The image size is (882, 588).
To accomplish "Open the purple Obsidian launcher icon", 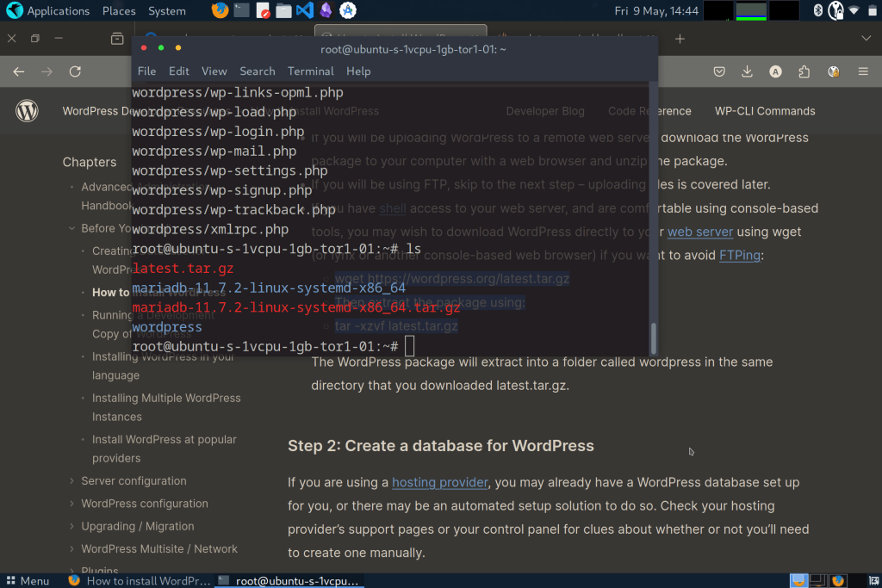I will (x=326, y=10).
